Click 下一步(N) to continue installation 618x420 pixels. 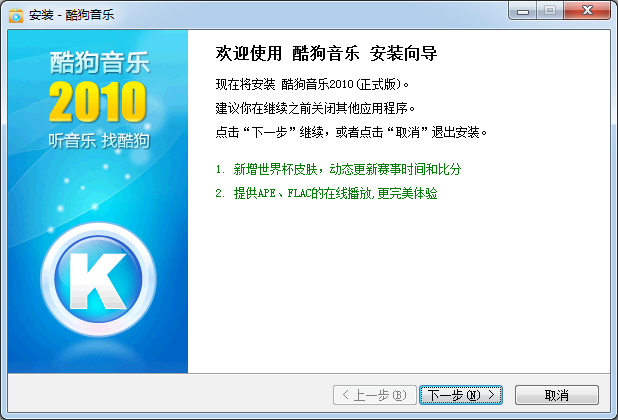[461, 395]
